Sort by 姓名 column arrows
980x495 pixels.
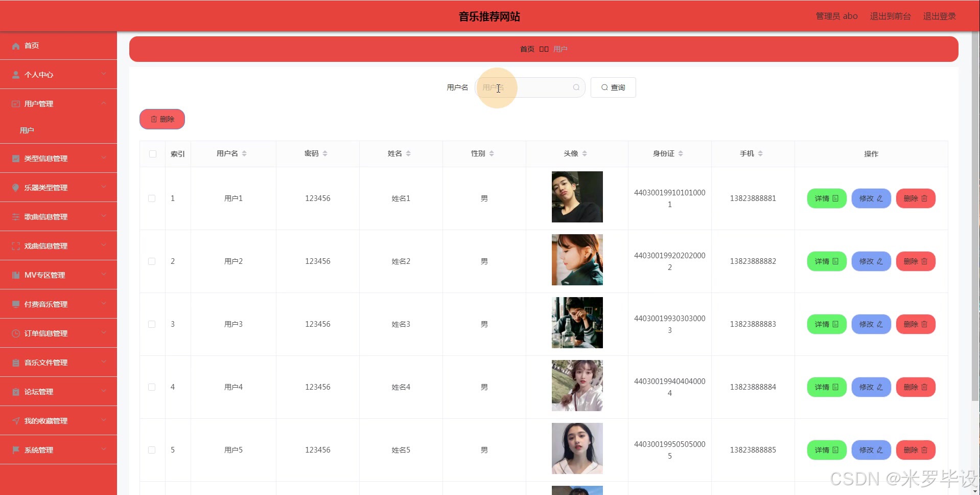point(408,153)
